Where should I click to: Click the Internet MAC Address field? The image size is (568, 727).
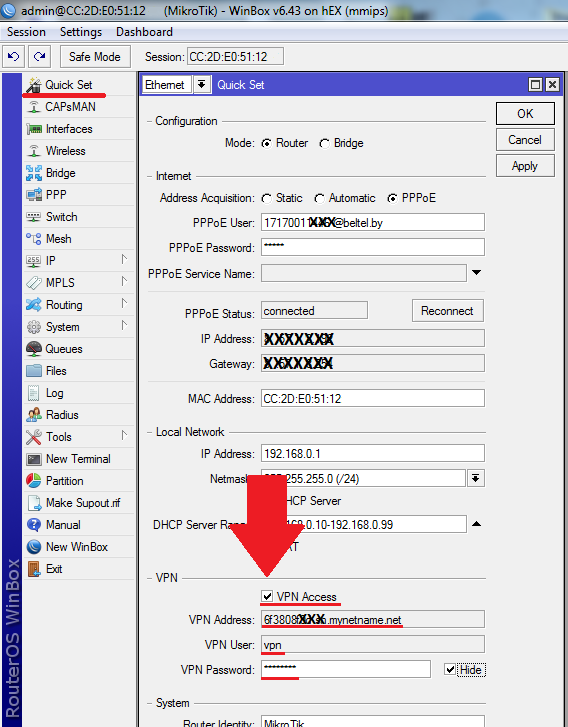[373, 398]
